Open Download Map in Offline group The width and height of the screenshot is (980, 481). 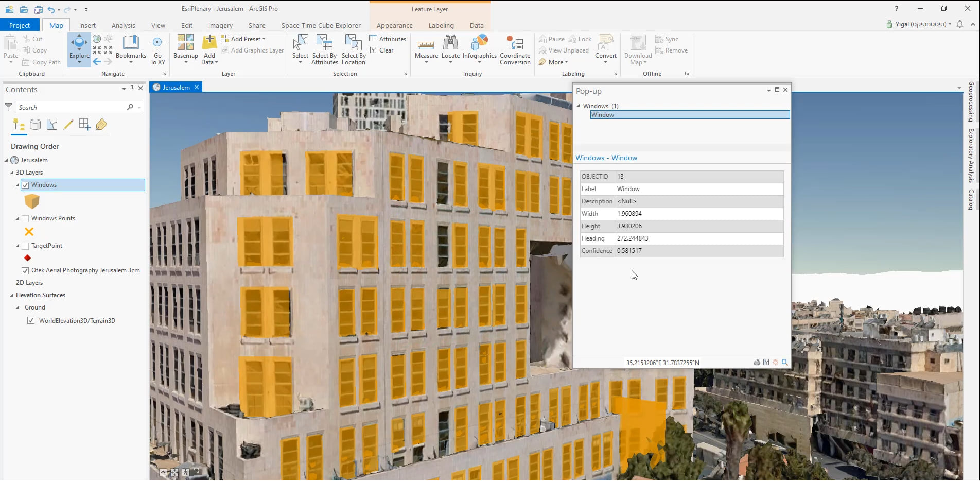click(637, 50)
